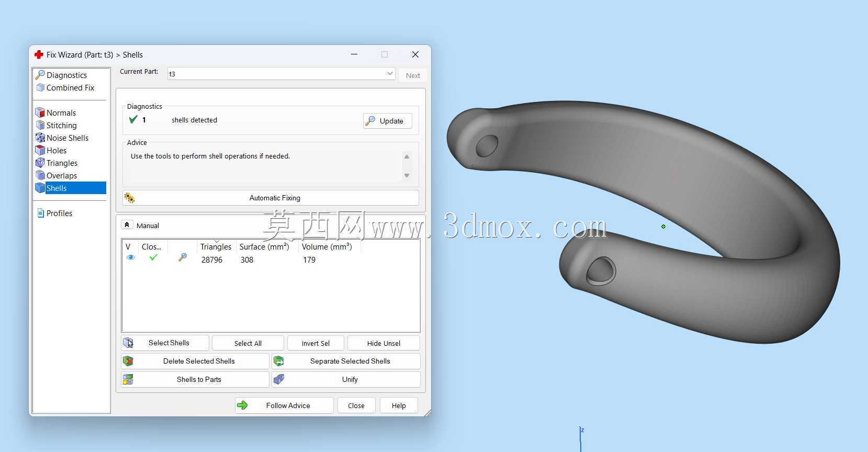Click the Triangles cube icon
This screenshot has height=452, width=868.
click(x=40, y=163)
